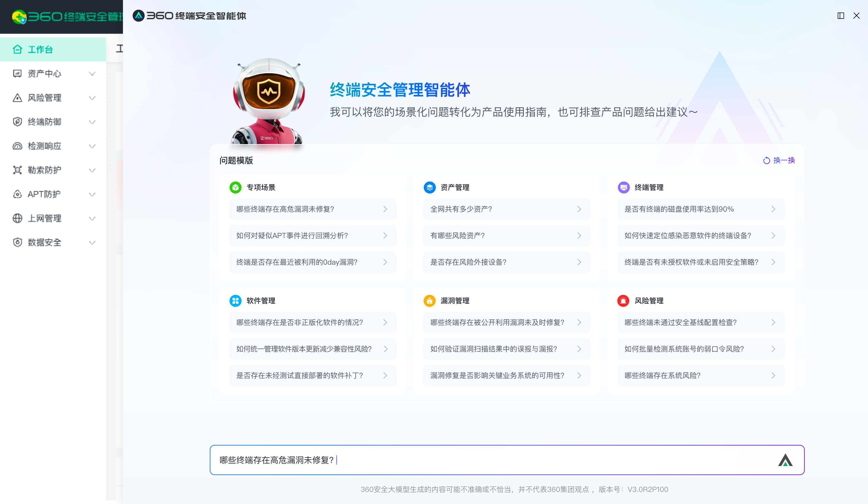868x504 pixels.
Task: Click the send icon in the chat input
Action: pyautogui.click(x=786, y=460)
